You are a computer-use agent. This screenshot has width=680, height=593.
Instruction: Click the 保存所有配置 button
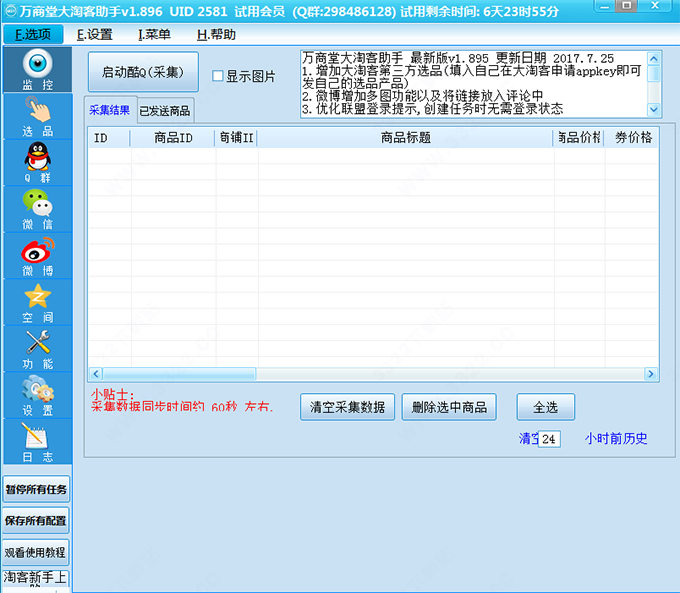pos(36,521)
